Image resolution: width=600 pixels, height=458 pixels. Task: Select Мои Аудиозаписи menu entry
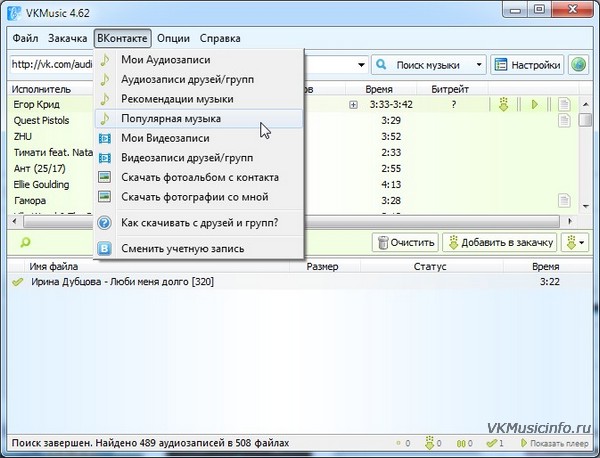coord(199,60)
